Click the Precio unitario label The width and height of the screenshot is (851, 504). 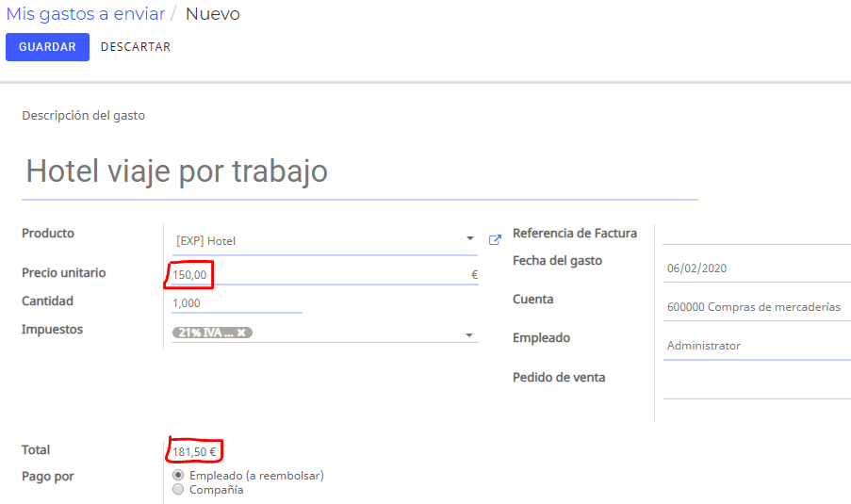click(x=63, y=273)
